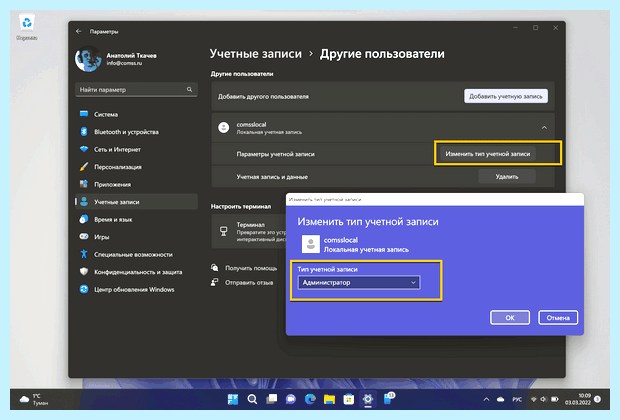Open Bluetooth и устройства section
Screen dimensions: 620x420
(x=136, y=132)
